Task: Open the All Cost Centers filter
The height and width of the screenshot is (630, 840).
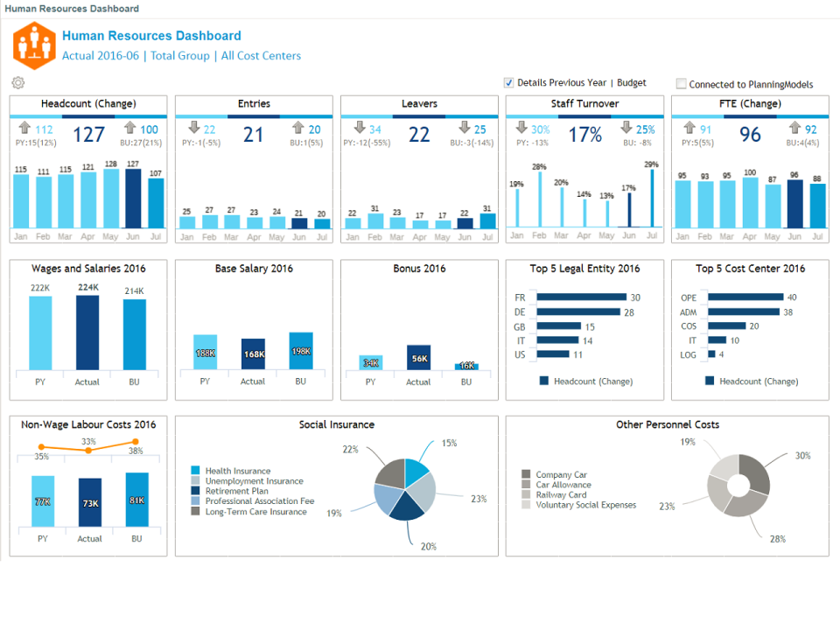Action: point(261,56)
